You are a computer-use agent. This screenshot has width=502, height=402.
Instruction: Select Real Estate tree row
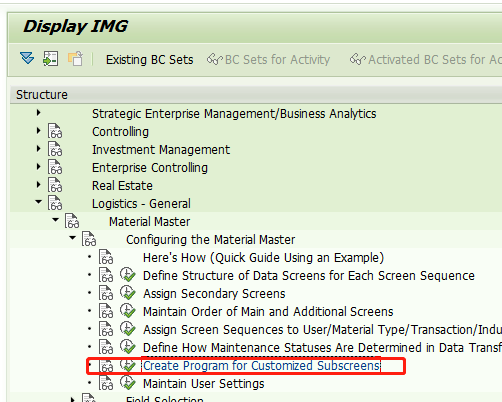click(x=122, y=186)
